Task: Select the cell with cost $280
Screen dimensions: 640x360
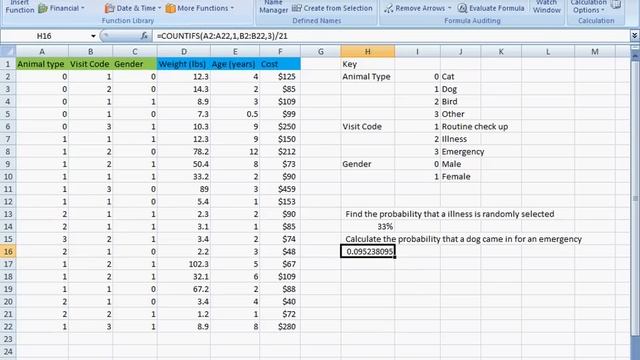Action: pos(280,327)
